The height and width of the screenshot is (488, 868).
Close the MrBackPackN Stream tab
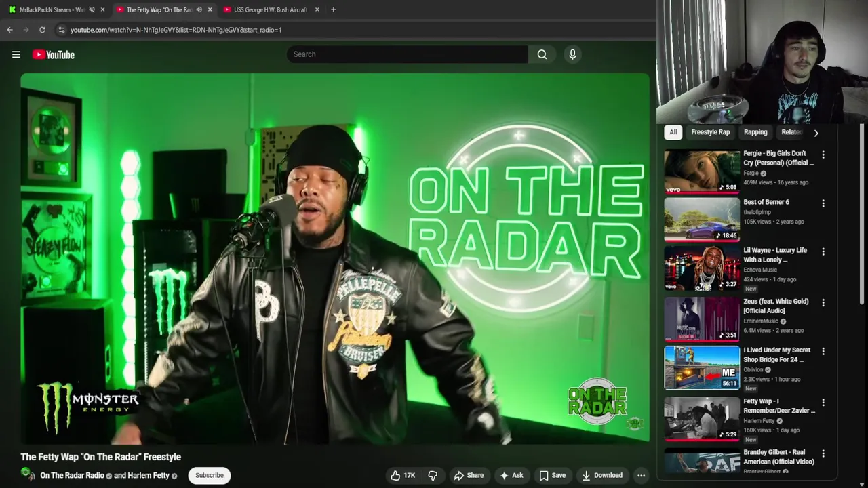(102, 9)
